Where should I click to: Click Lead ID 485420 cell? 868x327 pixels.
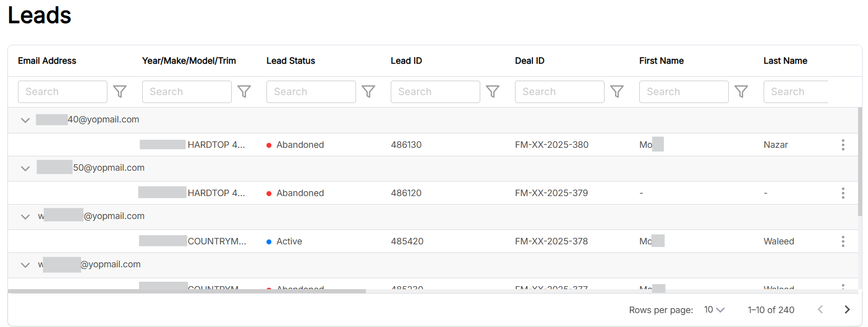(x=407, y=241)
